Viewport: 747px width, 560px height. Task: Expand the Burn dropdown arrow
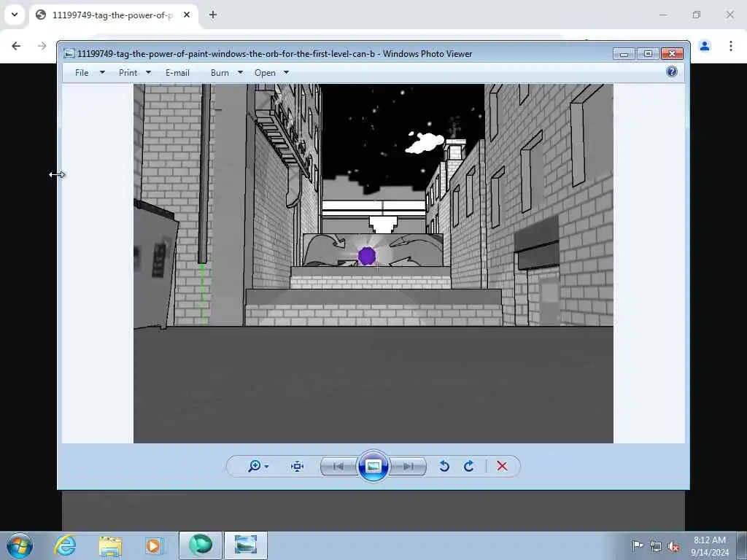point(240,72)
